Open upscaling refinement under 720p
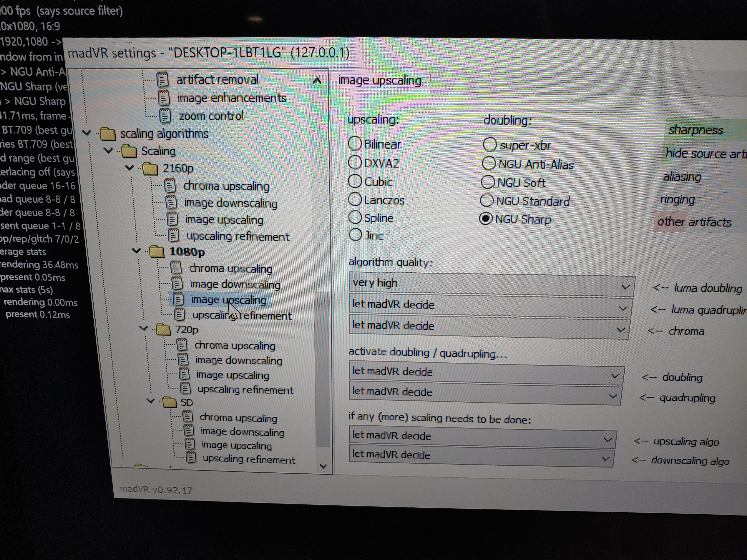 (245, 389)
